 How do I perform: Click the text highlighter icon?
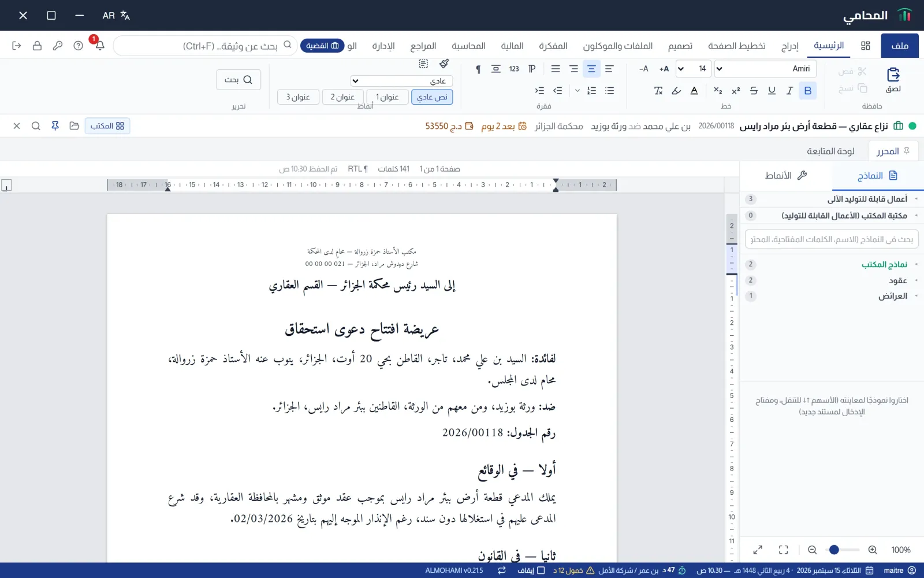[x=676, y=91]
